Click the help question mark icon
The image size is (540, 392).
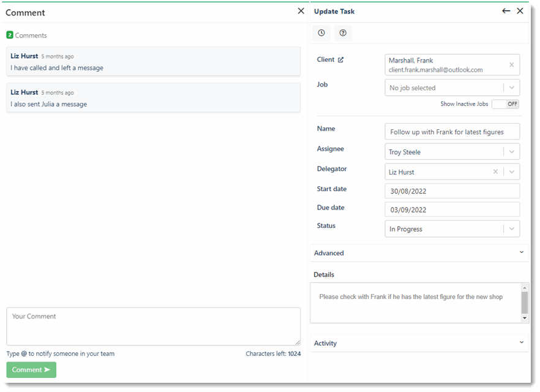[x=343, y=32]
